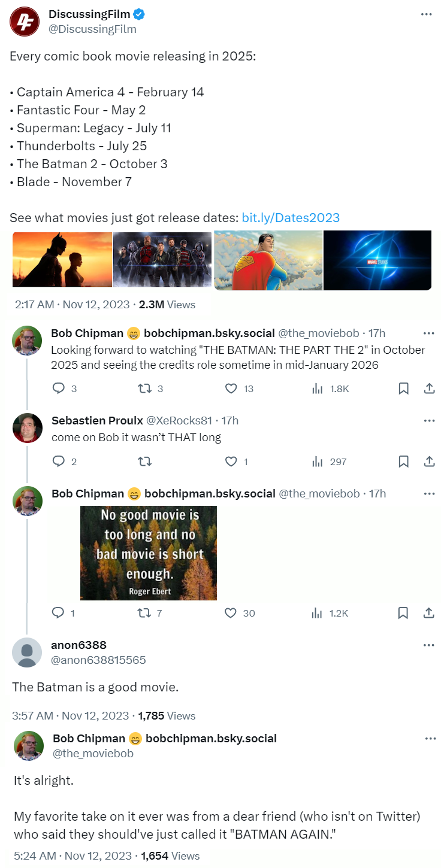Bookmark Sebastien Proulx's tweet

pyautogui.click(x=403, y=462)
